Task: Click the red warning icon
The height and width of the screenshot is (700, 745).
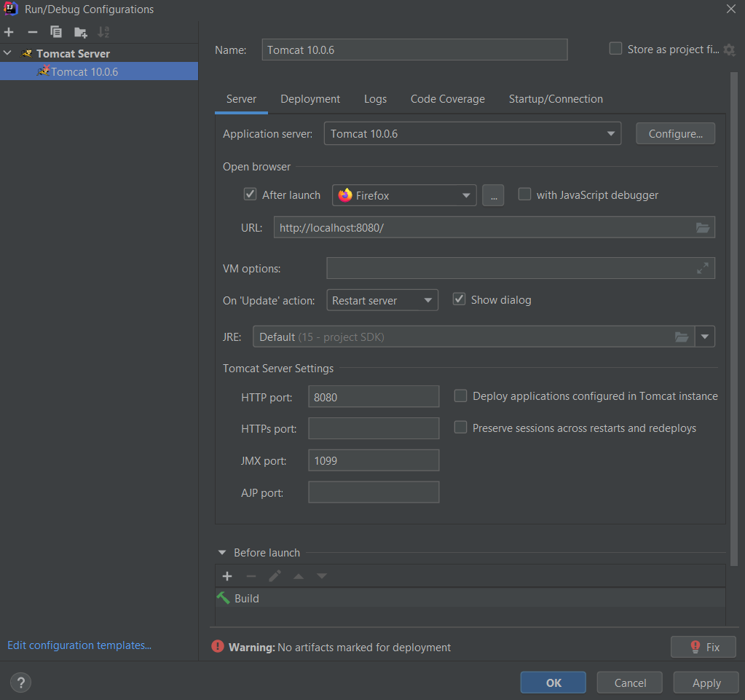Action: 218,646
